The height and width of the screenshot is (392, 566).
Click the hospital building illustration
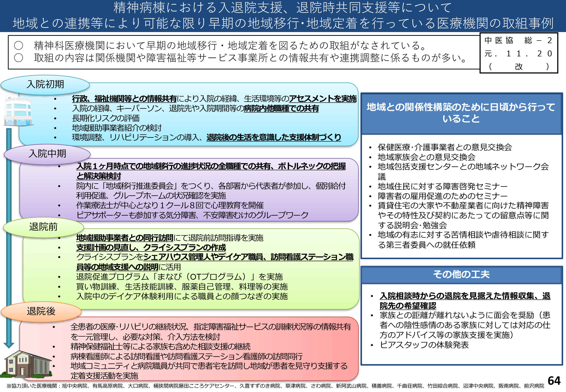pyautogui.click(x=18, y=111)
